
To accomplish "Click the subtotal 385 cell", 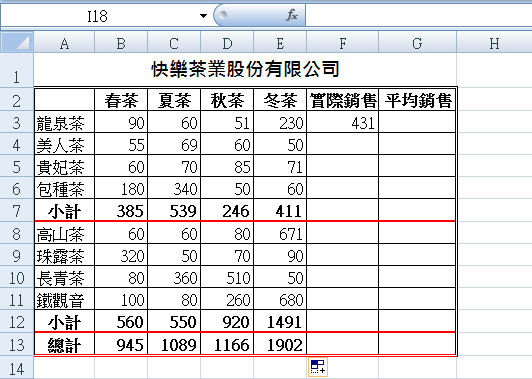I will point(121,210).
